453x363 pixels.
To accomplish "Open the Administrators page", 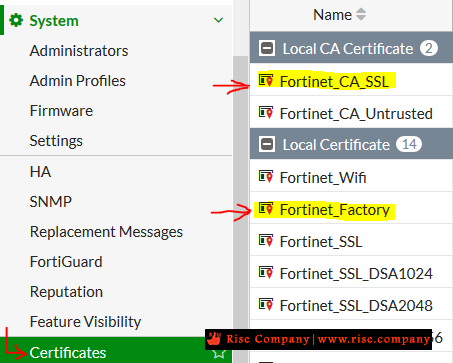I will pyautogui.click(x=79, y=51).
